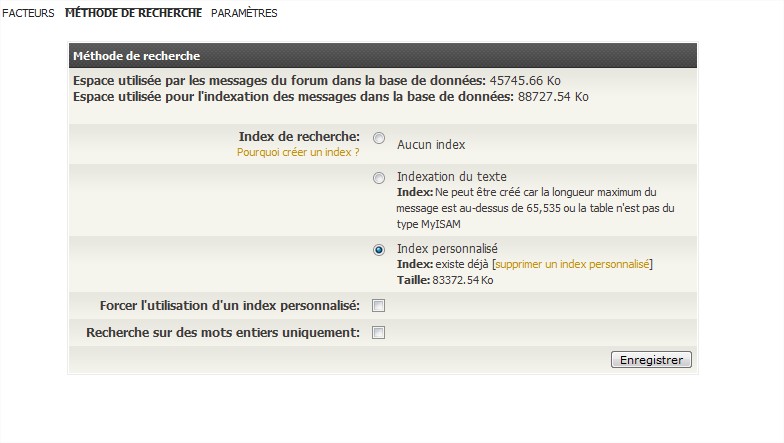Click the Recherche sur des mots entiers label
Viewport: 784px width, 443px height.
point(223,332)
